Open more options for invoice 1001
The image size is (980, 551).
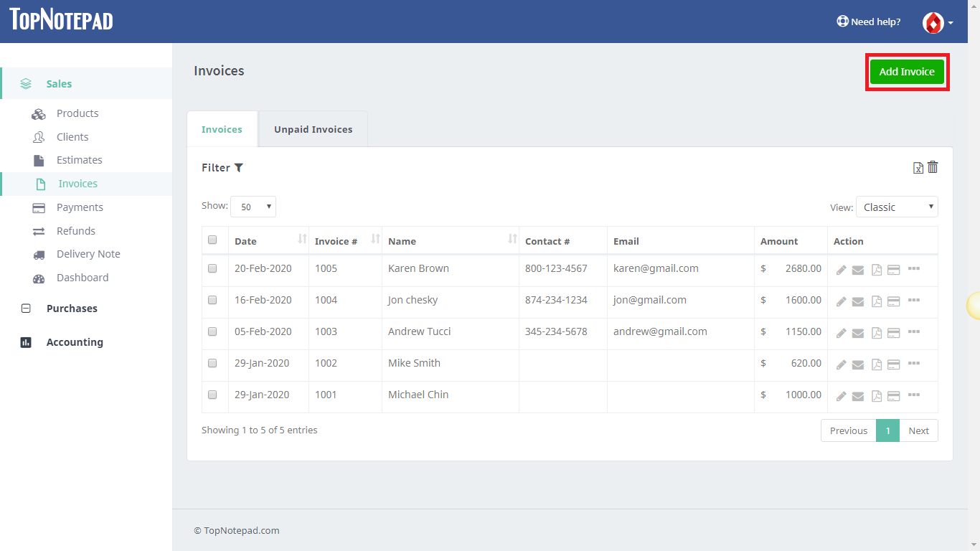(x=914, y=395)
